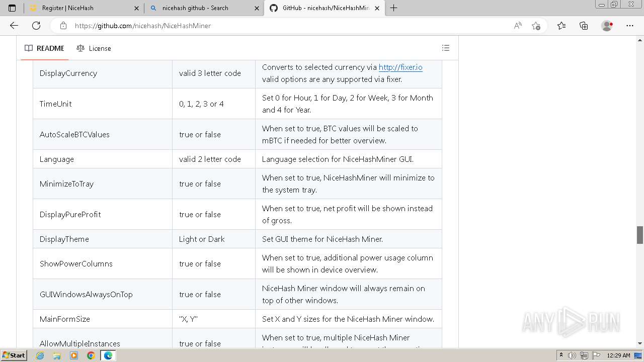Select the AutoScaleBTCValues setting name
This screenshot has height=362, width=644.
74,135
